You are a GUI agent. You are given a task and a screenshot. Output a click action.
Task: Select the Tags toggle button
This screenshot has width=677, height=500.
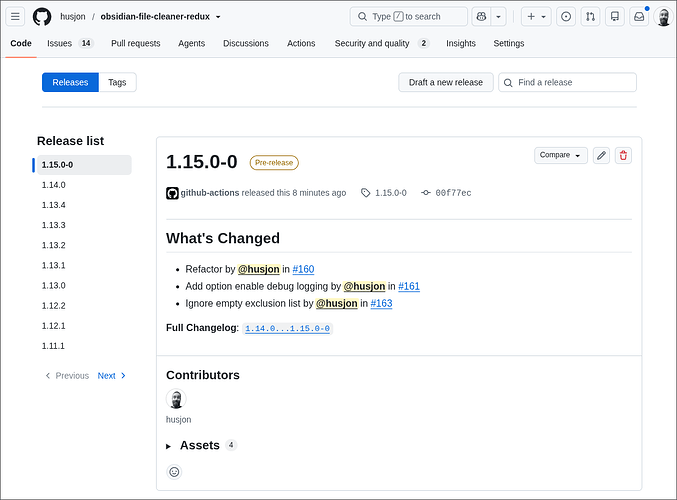point(117,82)
